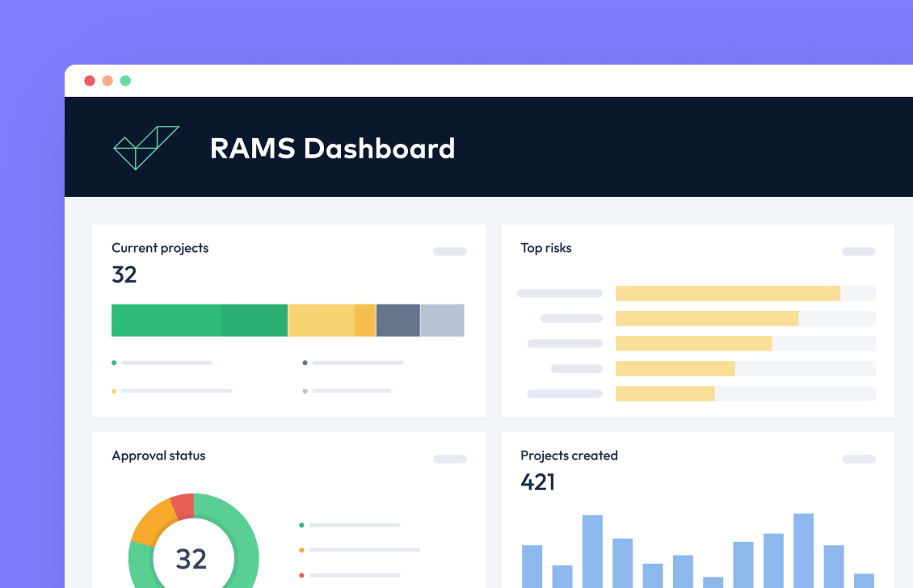
Task: Click the yellow legend dot under Current projects
Action: 114,391
